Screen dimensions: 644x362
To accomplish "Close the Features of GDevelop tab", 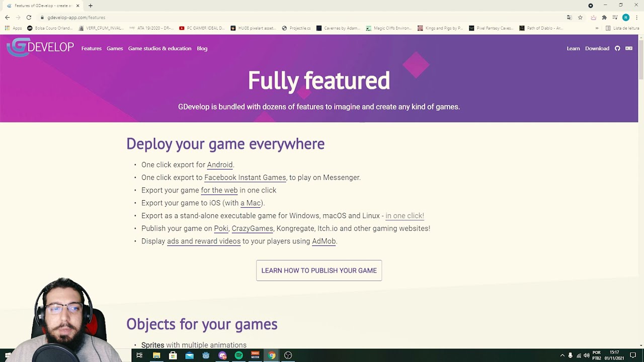I will pyautogui.click(x=77, y=6).
